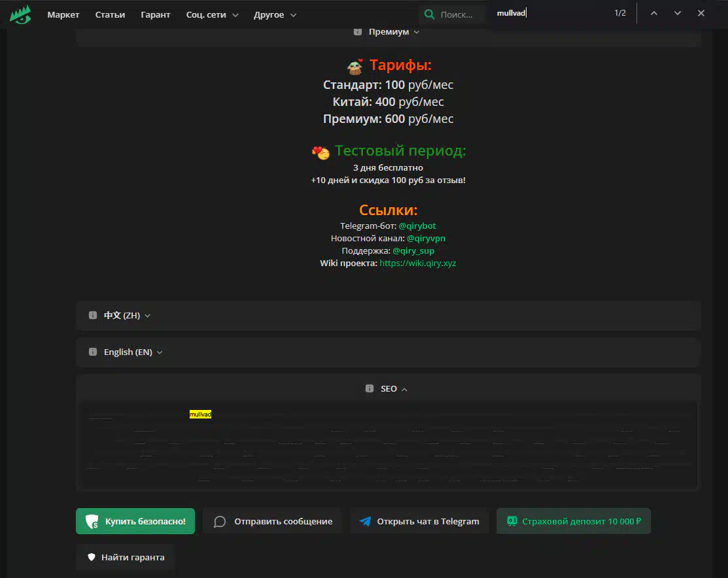The height and width of the screenshot is (578, 728).
Task: Click the Найти гаранта button
Action: [x=126, y=558]
